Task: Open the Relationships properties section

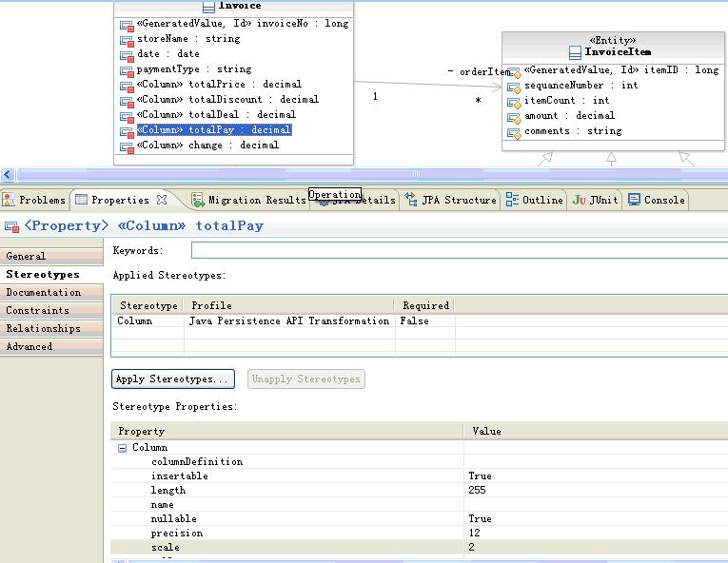Action: click(51, 329)
